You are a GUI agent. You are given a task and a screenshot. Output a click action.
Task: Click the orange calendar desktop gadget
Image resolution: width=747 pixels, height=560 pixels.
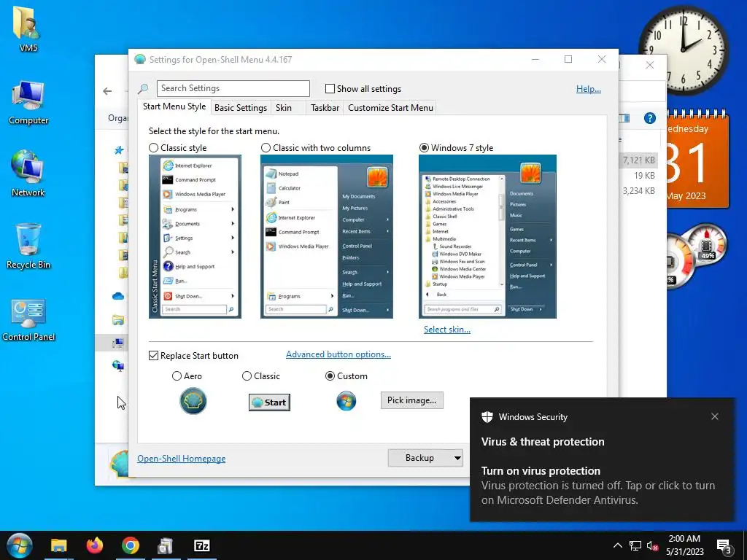coord(697,160)
